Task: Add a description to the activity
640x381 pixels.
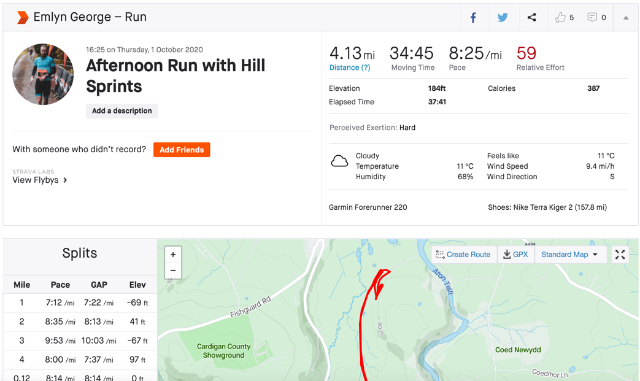Action: pyautogui.click(x=122, y=111)
